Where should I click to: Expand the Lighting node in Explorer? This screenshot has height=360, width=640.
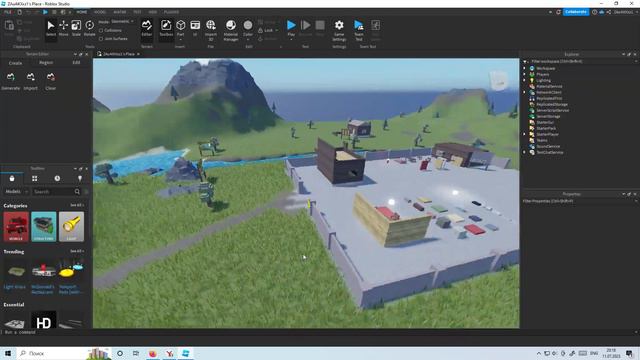tap(524, 80)
